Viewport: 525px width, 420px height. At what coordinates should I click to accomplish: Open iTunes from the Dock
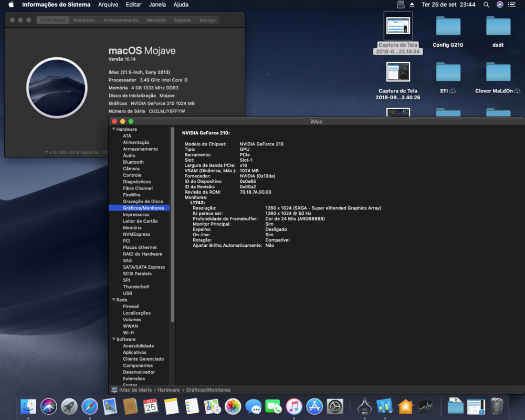[x=294, y=406]
